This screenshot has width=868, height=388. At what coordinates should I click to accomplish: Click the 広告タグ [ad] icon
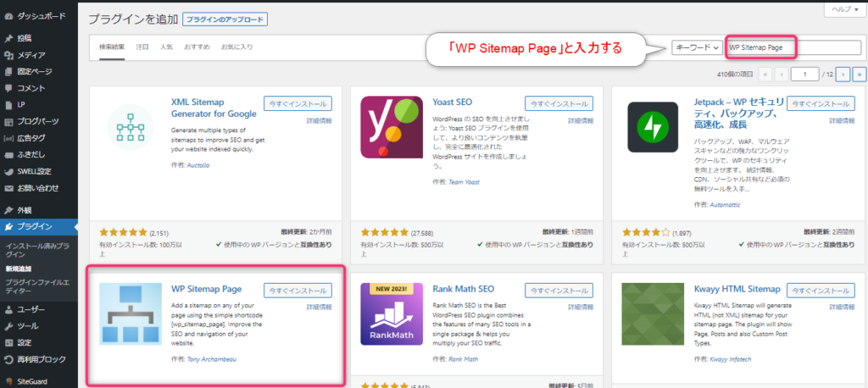pyautogui.click(x=8, y=138)
